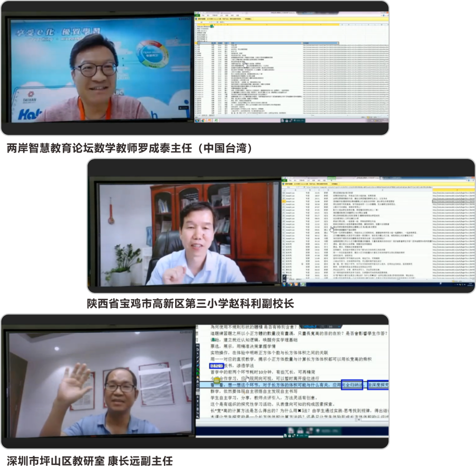Click the yellow table icon on document
The width and height of the screenshot is (476, 466).
(x=217, y=380)
